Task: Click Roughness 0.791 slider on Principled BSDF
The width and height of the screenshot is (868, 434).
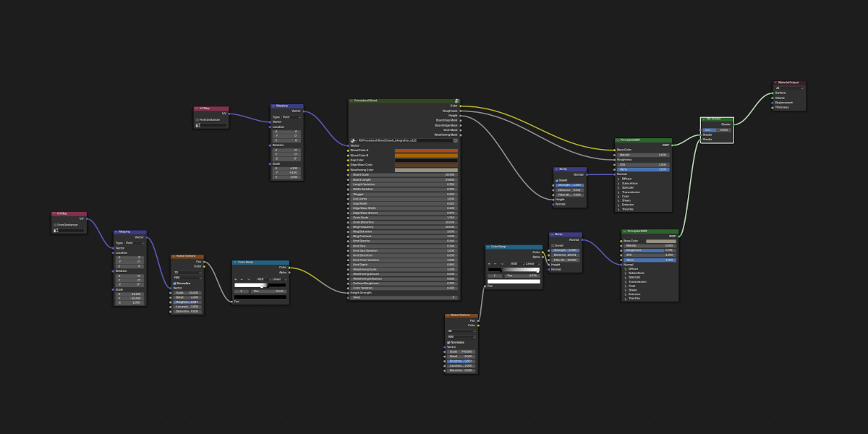Action: [650, 250]
